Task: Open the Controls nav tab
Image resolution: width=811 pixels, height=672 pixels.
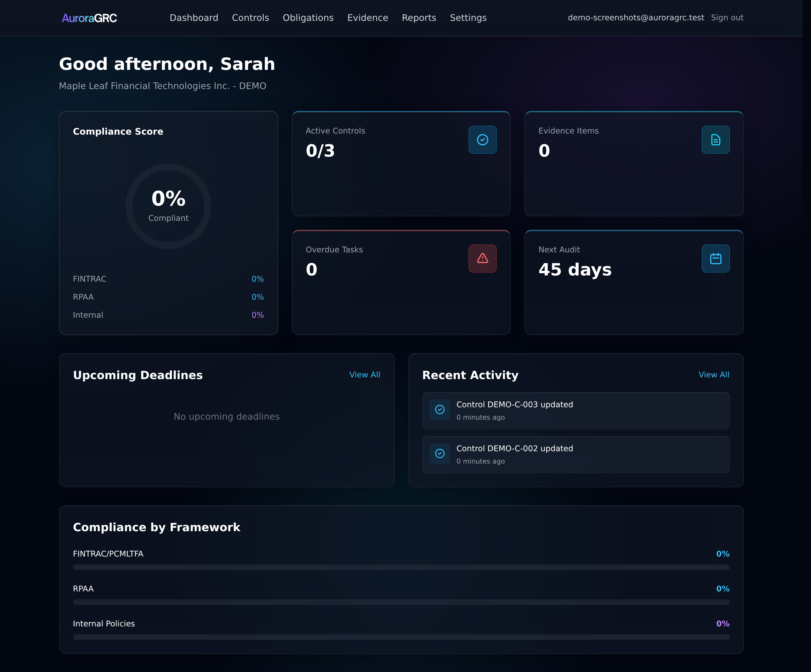Action: coord(250,18)
